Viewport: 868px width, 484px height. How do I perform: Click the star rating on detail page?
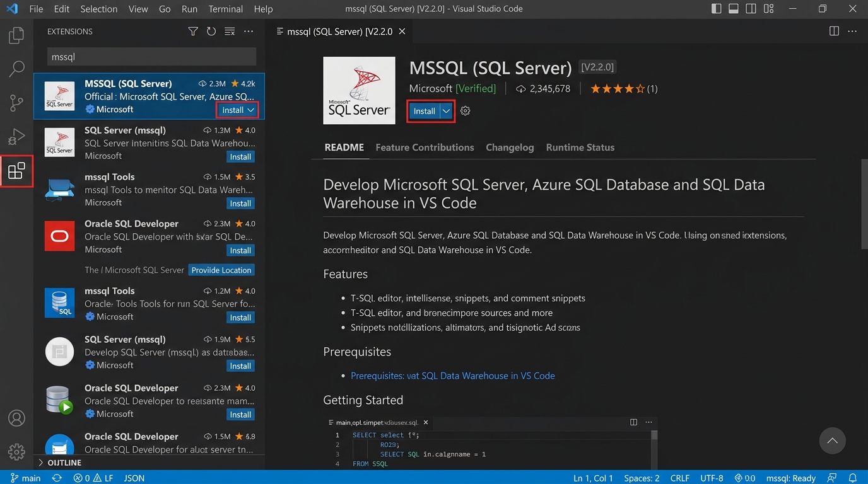[618, 89]
